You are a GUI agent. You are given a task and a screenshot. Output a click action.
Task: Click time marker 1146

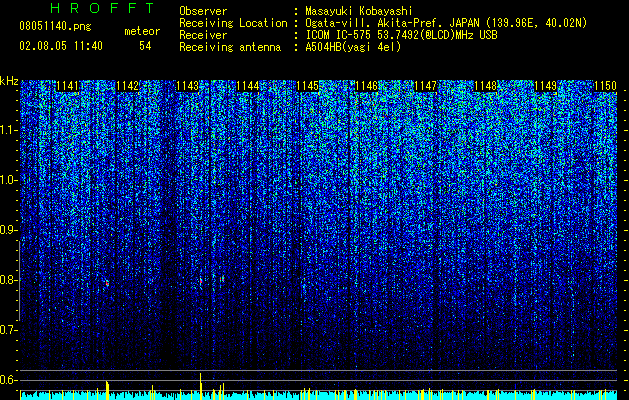coord(367,86)
